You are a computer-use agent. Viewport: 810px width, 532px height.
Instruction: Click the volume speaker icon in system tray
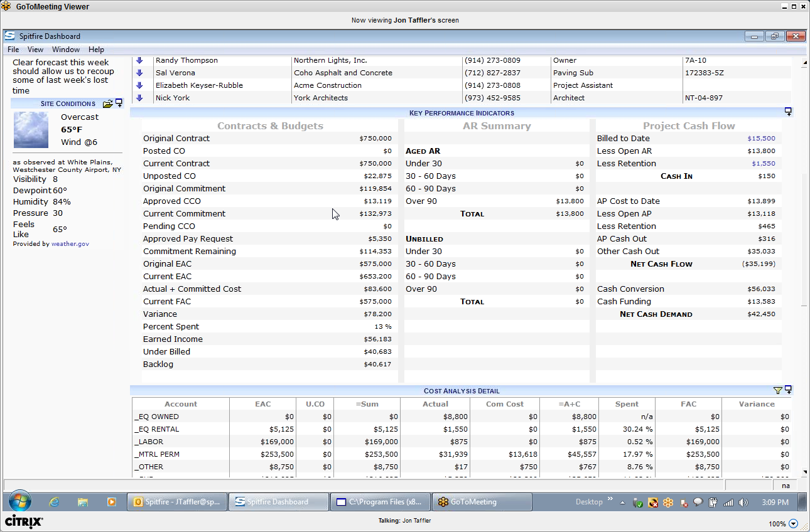pos(743,503)
